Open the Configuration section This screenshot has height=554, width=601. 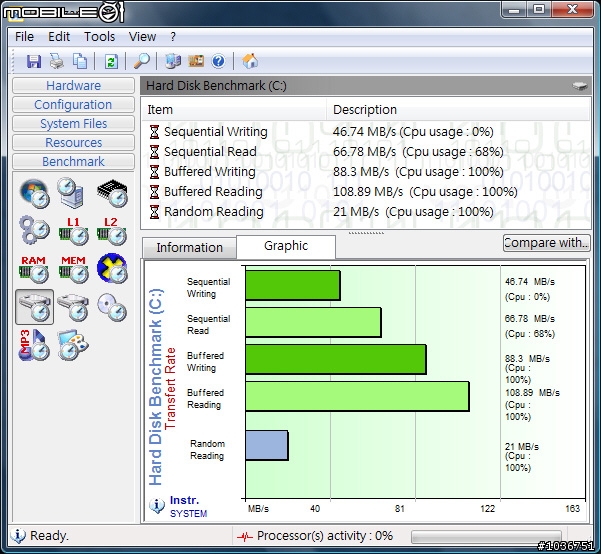(x=73, y=105)
